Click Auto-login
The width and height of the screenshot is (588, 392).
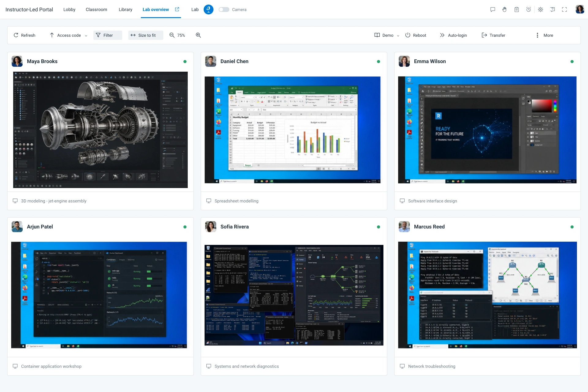tap(453, 35)
